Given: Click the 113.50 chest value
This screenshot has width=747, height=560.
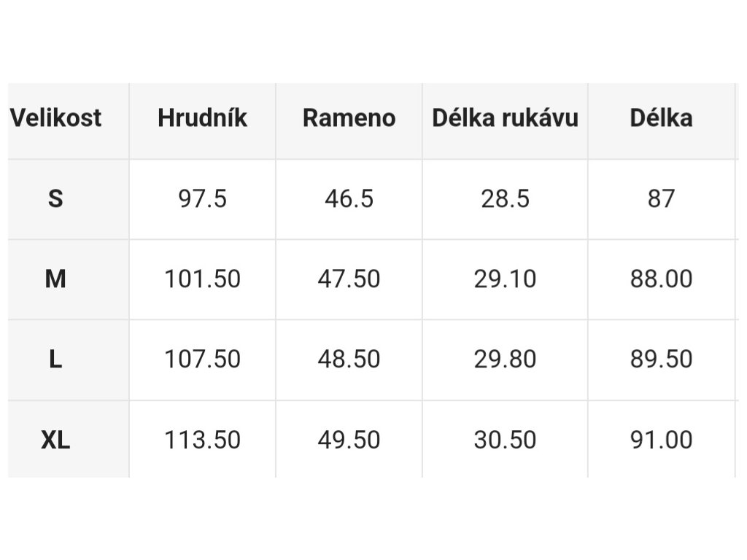Looking at the screenshot, I should [x=203, y=440].
